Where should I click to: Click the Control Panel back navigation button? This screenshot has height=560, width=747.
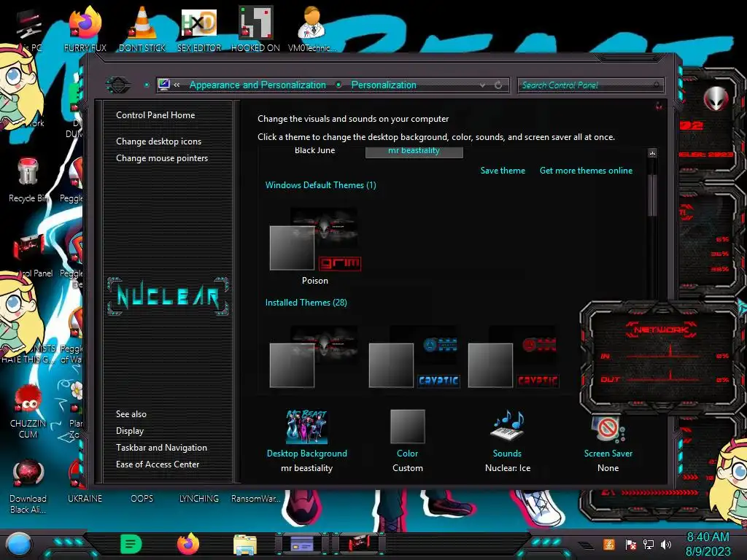[118, 85]
